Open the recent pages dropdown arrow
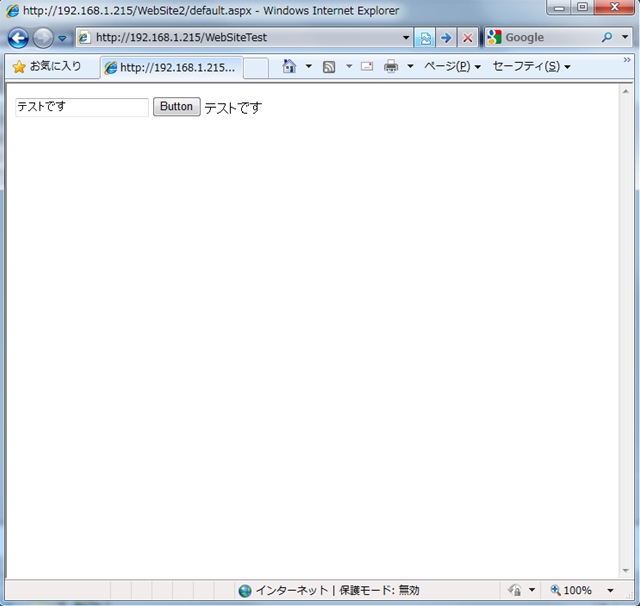 point(62,38)
